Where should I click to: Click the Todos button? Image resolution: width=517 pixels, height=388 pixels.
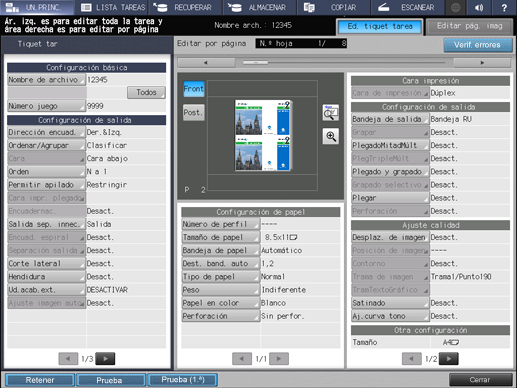pyautogui.click(x=146, y=93)
